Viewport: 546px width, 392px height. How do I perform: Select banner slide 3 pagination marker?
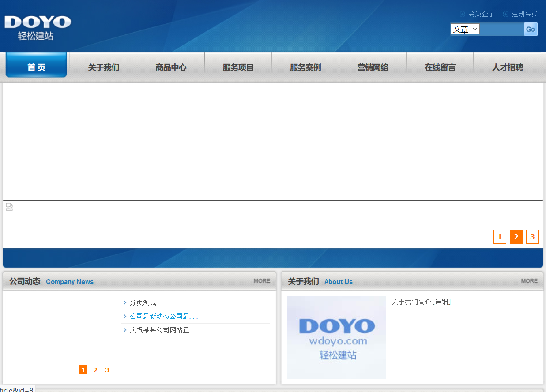click(x=532, y=237)
